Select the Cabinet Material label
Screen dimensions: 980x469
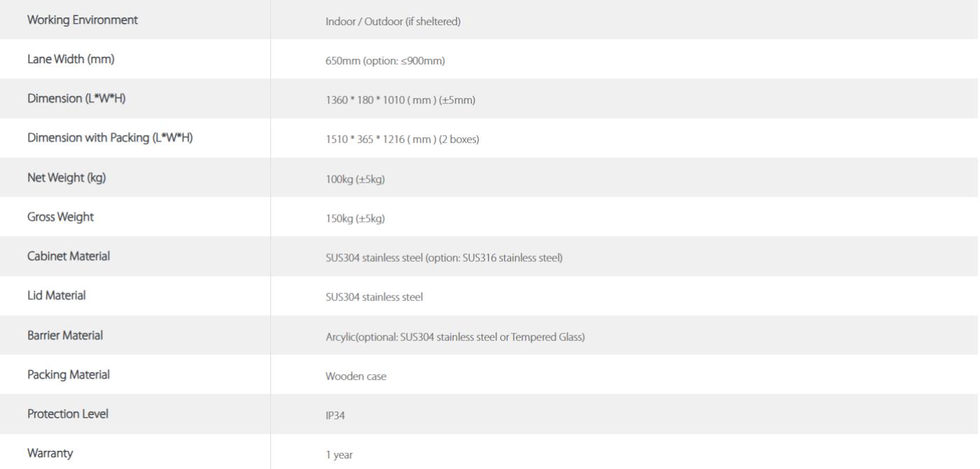point(69,256)
